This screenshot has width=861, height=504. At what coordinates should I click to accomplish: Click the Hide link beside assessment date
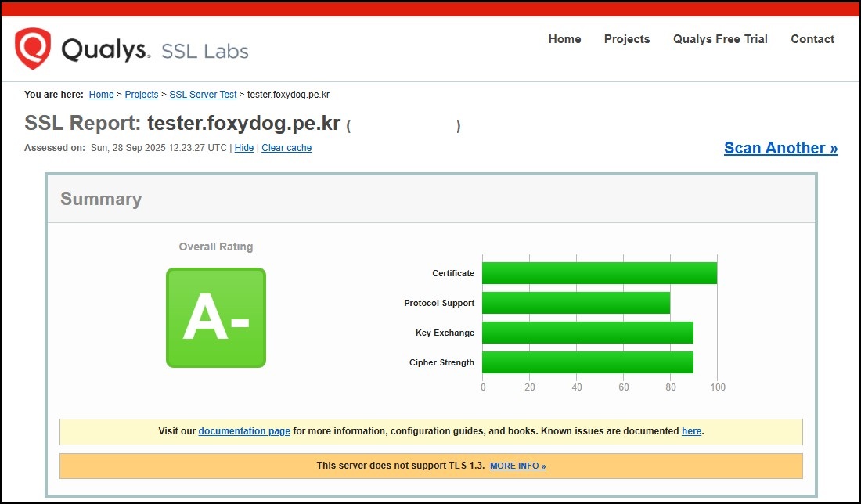click(243, 148)
